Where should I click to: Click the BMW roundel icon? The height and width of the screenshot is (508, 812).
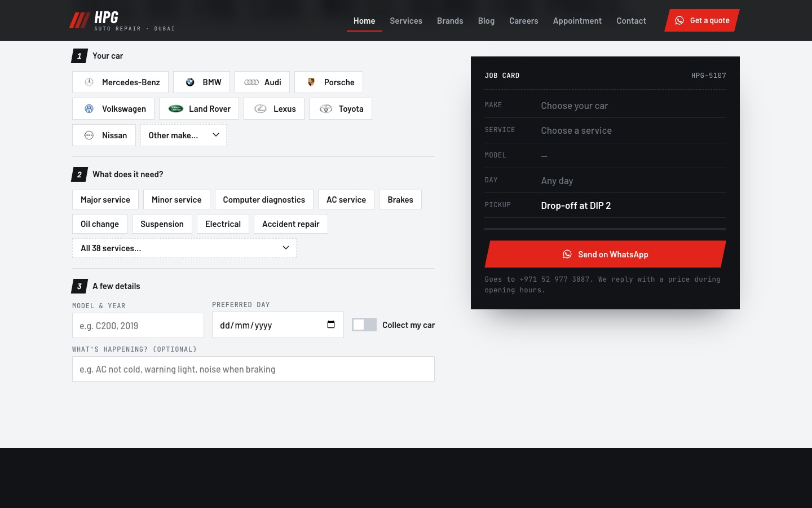click(x=190, y=82)
